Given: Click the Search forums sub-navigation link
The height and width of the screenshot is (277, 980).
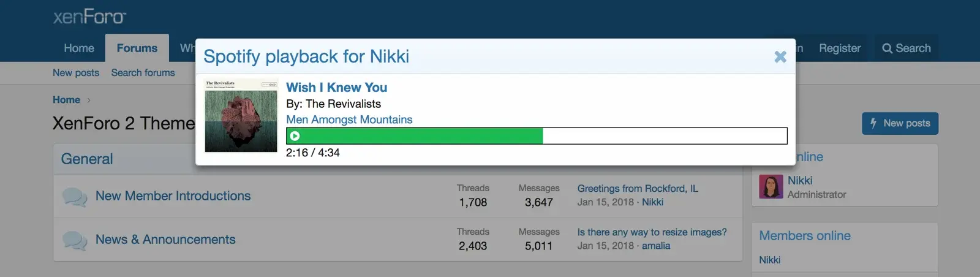Looking at the screenshot, I should (x=143, y=73).
